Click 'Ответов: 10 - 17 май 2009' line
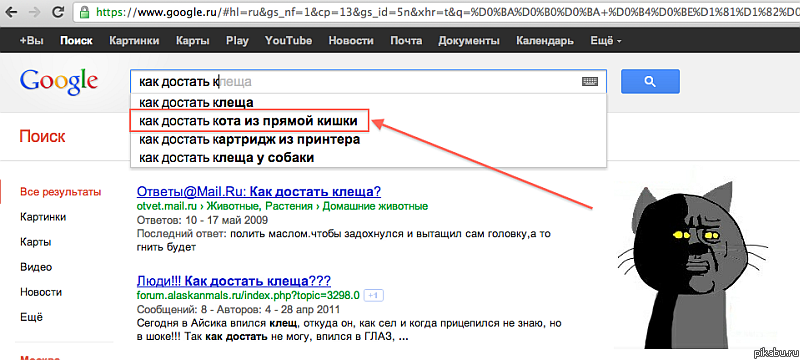This screenshot has width=800, height=360. pyautogui.click(x=202, y=220)
